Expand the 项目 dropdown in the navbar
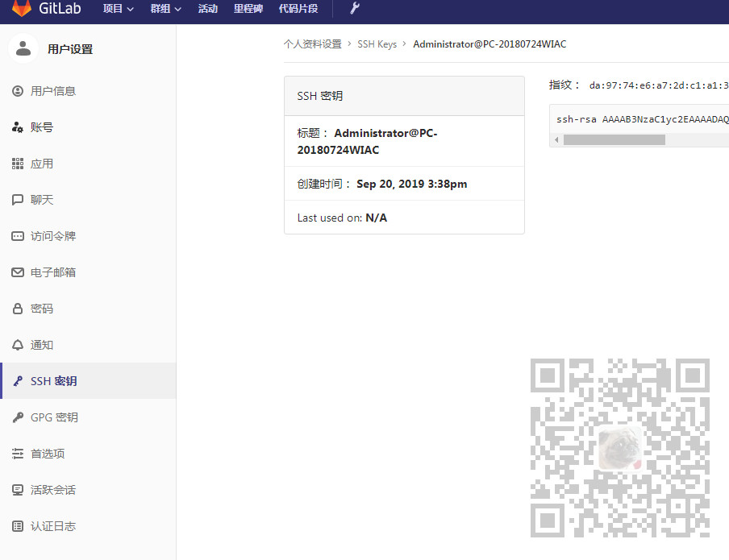This screenshot has height=560, width=729. coord(118,8)
